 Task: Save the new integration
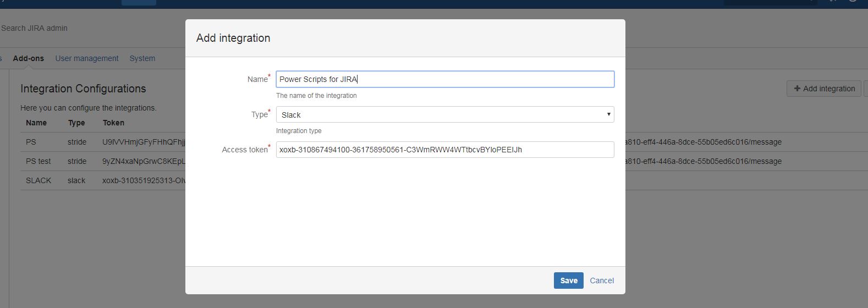click(x=568, y=280)
